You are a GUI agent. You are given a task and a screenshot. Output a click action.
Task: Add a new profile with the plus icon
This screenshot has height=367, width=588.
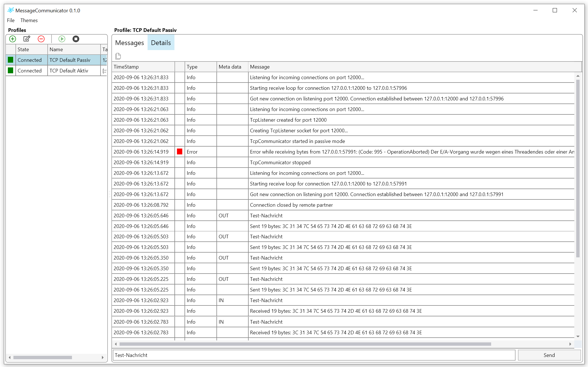pos(12,39)
